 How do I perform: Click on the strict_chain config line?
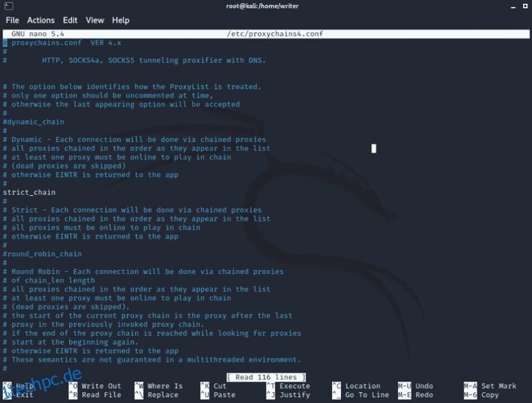tap(29, 192)
